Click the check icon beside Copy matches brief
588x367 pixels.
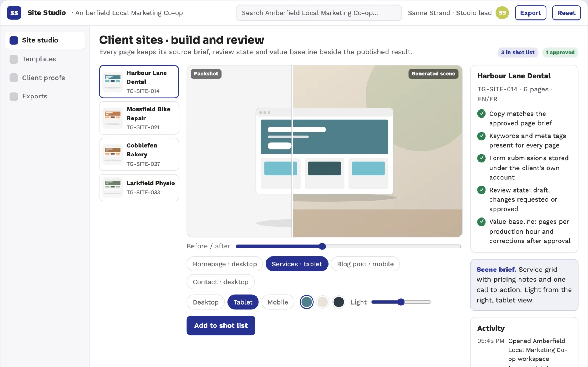pos(481,114)
